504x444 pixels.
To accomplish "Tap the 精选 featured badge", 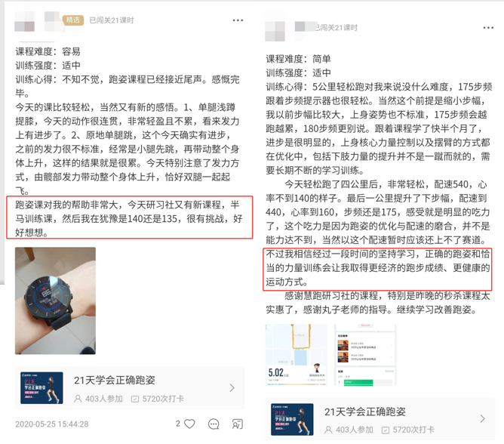I will pyautogui.click(x=73, y=20).
